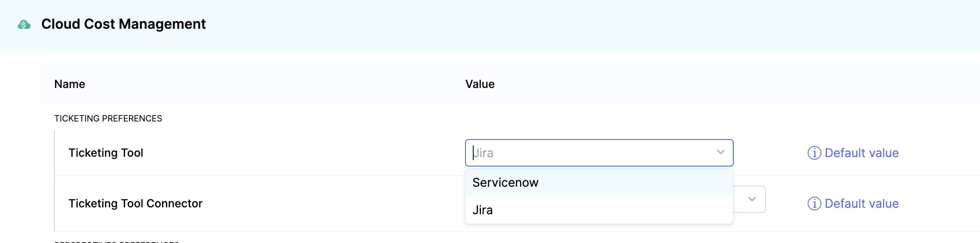Image resolution: width=980 pixels, height=243 pixels.
Task: Click the Ticketing Tool Connector setting label
Action: coord(135,204)
